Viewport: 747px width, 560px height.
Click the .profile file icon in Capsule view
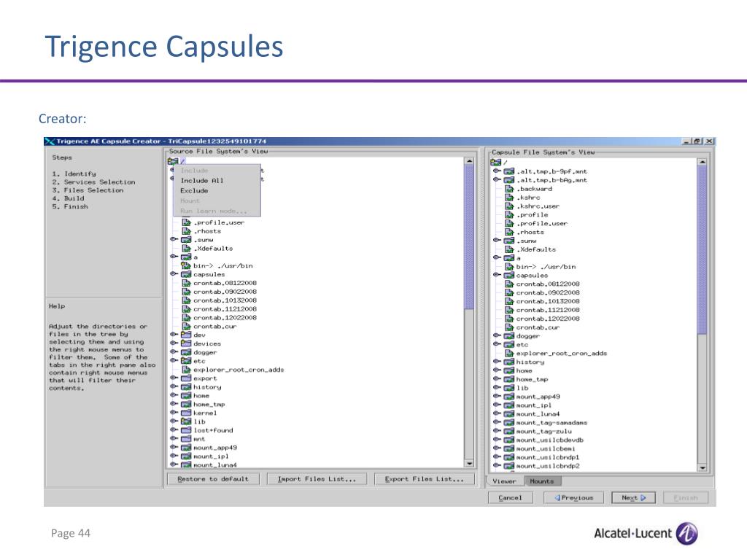click(x=509, y=215)
